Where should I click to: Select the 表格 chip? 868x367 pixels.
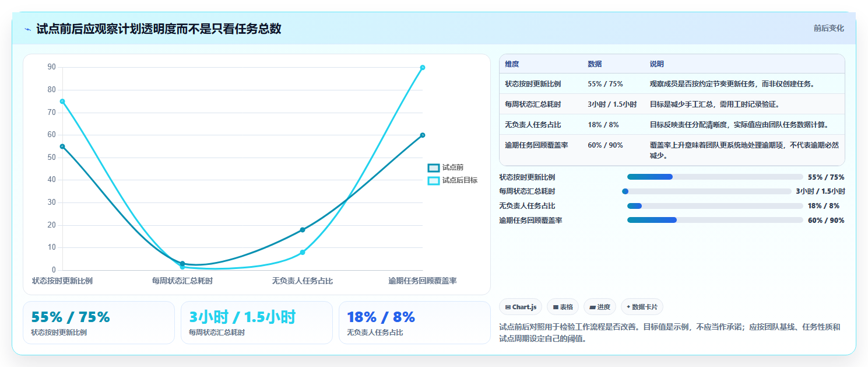point(563,307)
